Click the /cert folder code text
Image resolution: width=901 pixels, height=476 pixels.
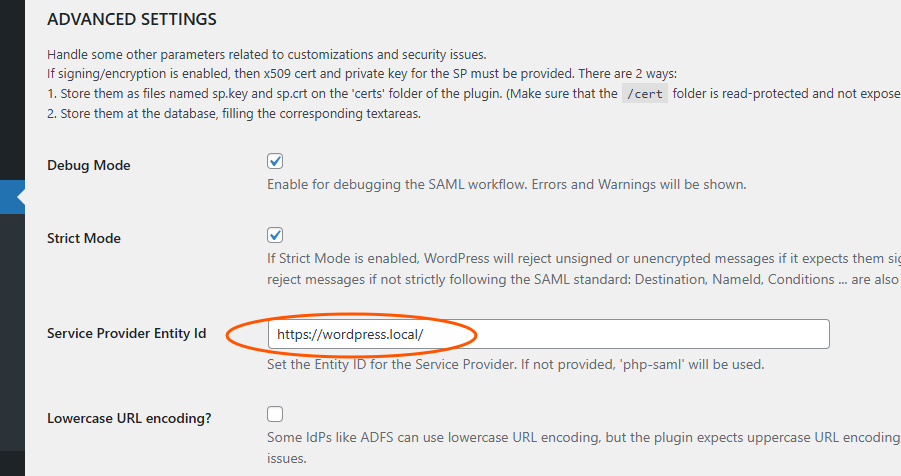[x=645, y=94]
